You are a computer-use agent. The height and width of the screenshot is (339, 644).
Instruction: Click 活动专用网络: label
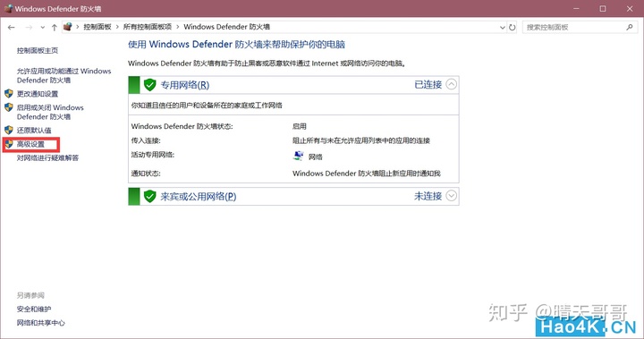click(x=153, y=155)
